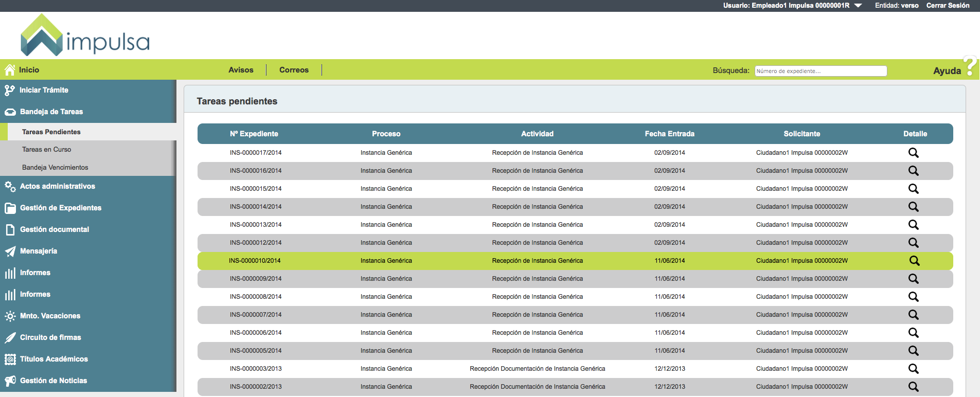Sort by the Solicitante column header

pos(801,134)
